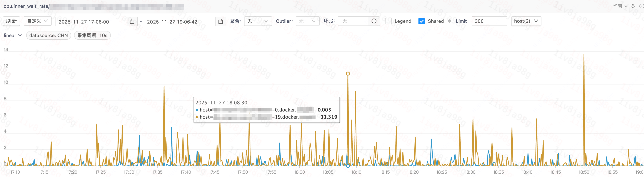
Task: Open the host(2) selector dropdown
Action: 526,21
